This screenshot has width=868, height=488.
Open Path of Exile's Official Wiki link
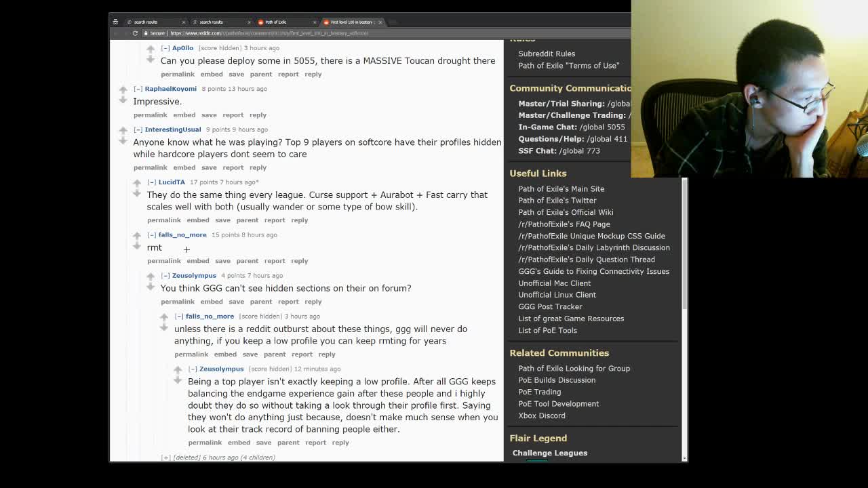(x=566, y=212)
